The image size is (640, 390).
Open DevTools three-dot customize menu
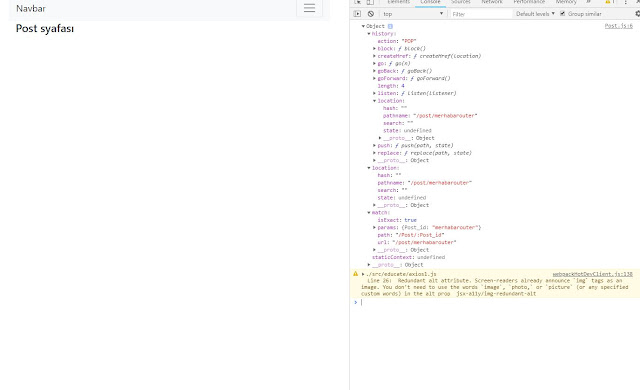[x=625, y=2]
